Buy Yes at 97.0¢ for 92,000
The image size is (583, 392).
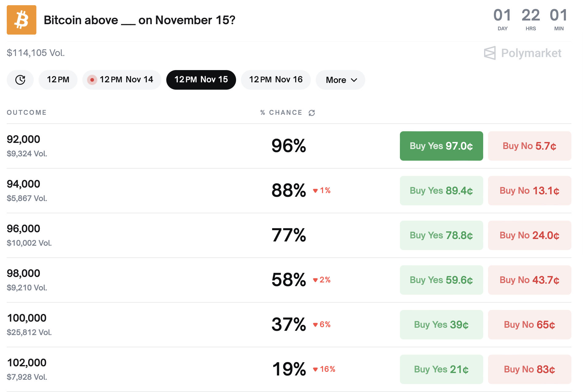(441, 146)
